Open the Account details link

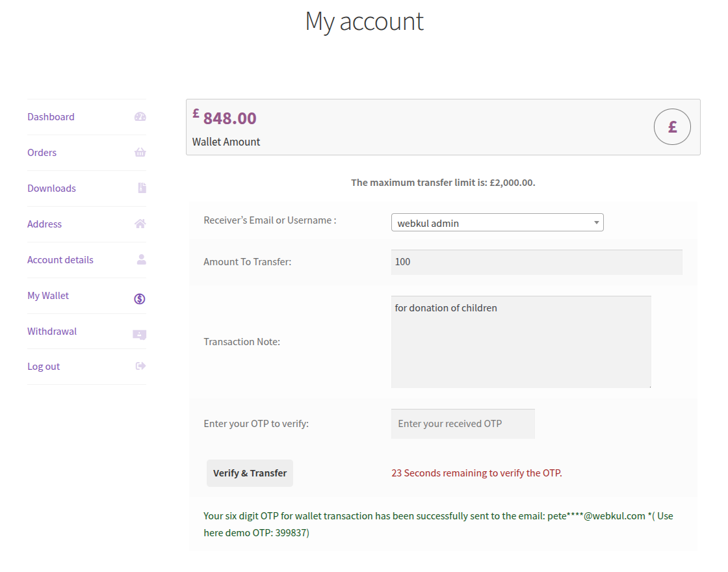(60, 260)
